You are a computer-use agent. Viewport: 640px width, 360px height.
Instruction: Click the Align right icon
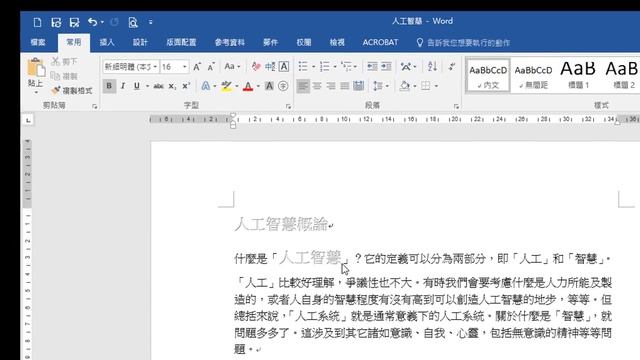331,86
